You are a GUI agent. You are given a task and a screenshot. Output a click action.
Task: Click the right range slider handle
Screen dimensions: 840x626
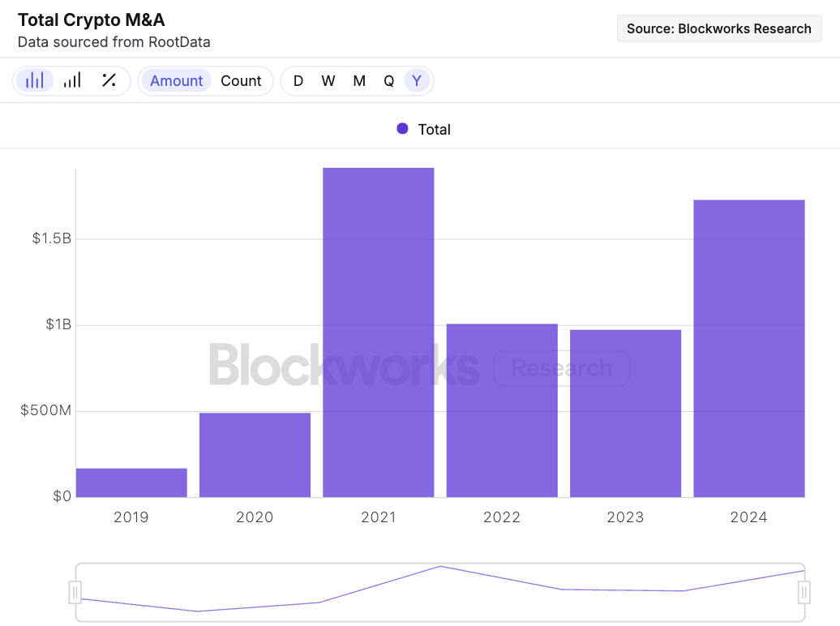click(804, 593)
